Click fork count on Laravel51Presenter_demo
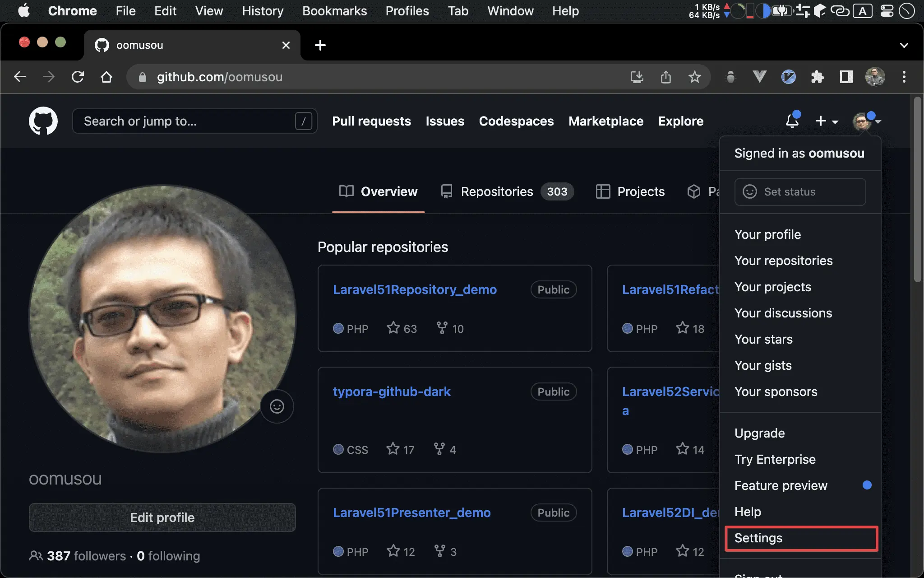 click(x=445, y=551)
